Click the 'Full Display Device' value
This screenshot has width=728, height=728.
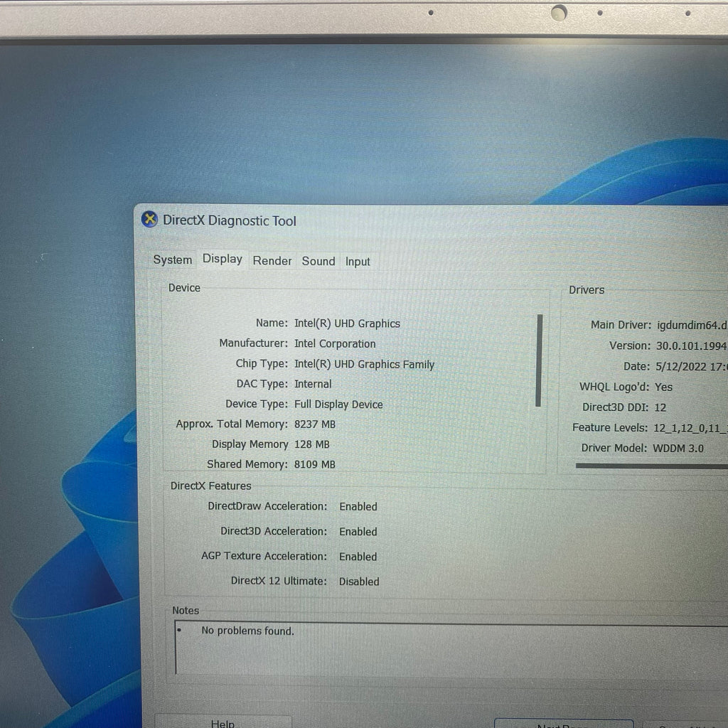pos(338,405)
